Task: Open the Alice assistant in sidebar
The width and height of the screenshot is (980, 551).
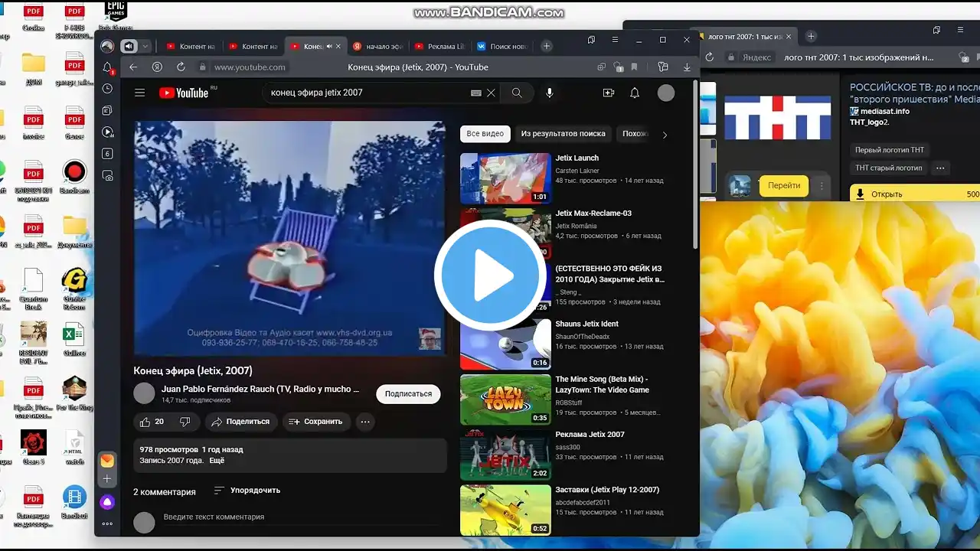Action: [107, 501]
